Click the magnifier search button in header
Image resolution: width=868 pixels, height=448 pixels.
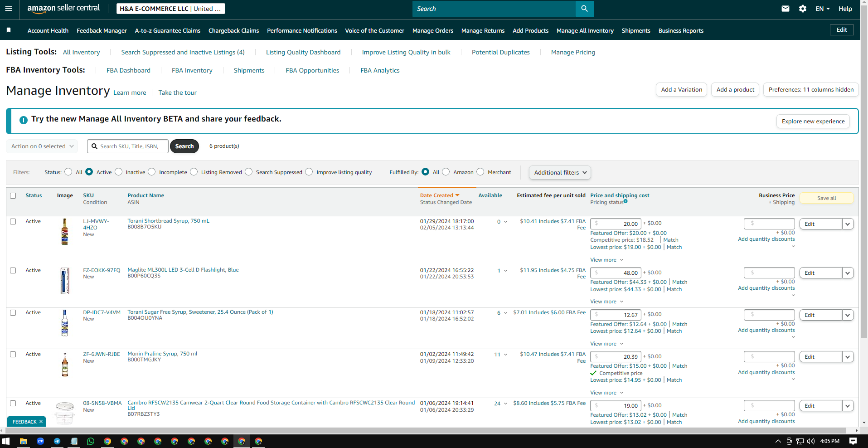click(584, 9)
